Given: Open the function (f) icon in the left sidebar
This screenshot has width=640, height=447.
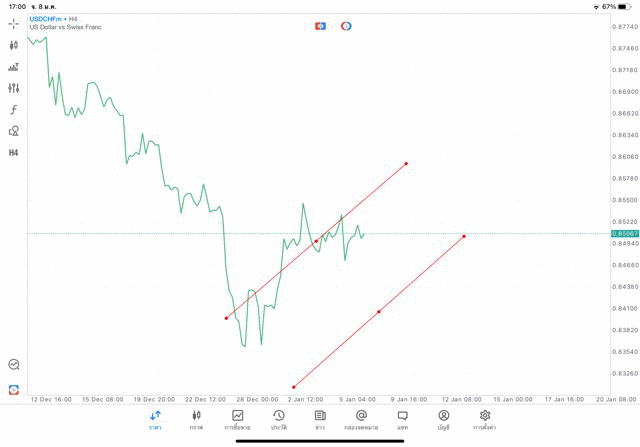Looking at the screenshot, I should click(x=14, y=110).
